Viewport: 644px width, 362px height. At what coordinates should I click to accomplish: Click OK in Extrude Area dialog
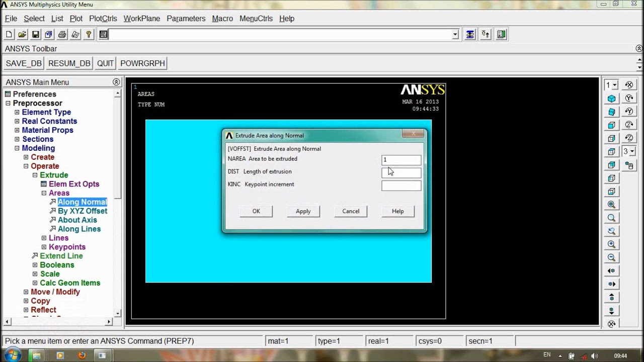[x=256, y=211]
